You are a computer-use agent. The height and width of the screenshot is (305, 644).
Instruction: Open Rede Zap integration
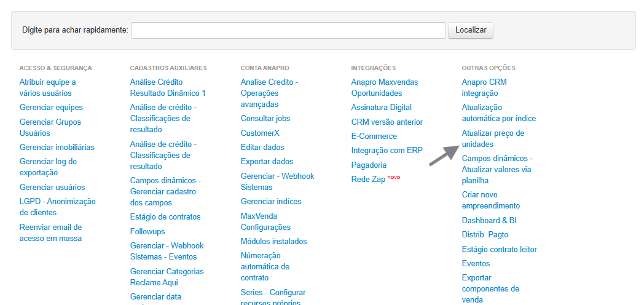pos(369,180)
